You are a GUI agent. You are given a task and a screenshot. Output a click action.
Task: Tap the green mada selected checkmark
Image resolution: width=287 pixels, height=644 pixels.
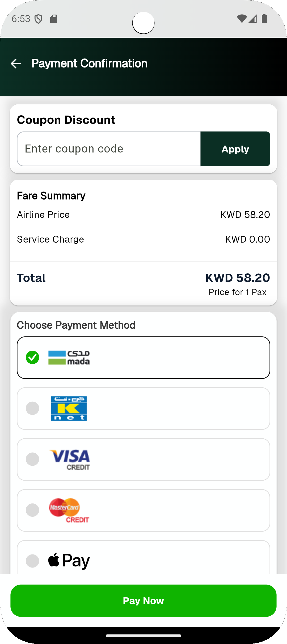coord(32,357)
